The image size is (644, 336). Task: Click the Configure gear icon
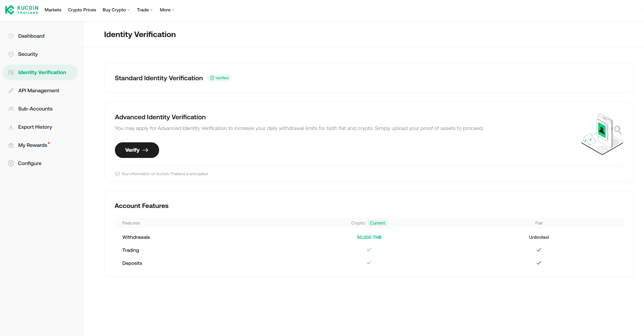click(11, 163)
